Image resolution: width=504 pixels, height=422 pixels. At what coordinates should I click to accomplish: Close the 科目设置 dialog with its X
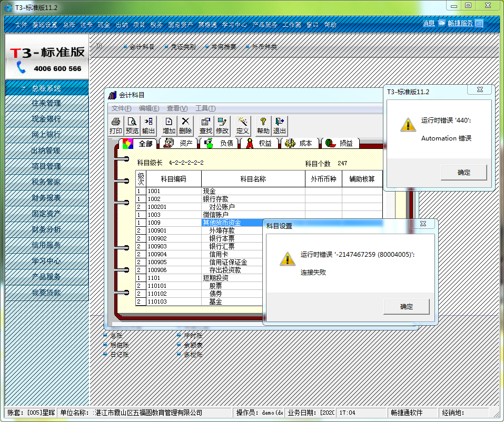(423, 224)
